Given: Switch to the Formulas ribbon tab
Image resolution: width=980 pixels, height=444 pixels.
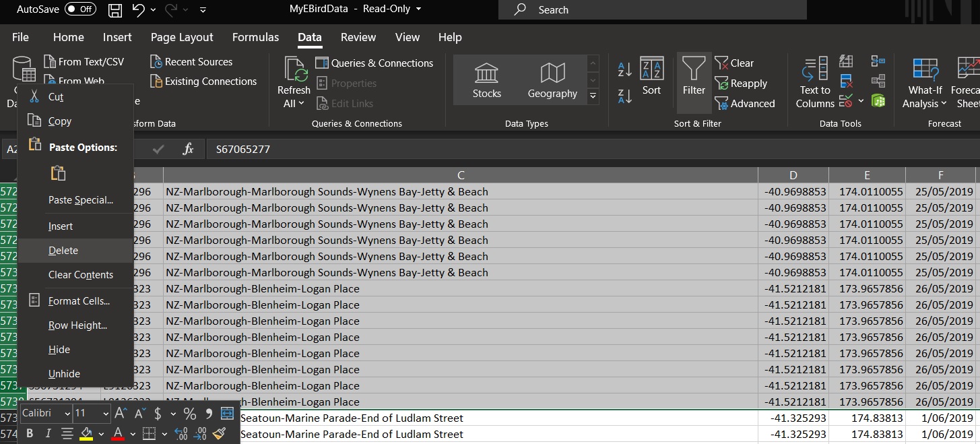Looking at the screenshot, I should pyautogui.click(x=255, y=37).
